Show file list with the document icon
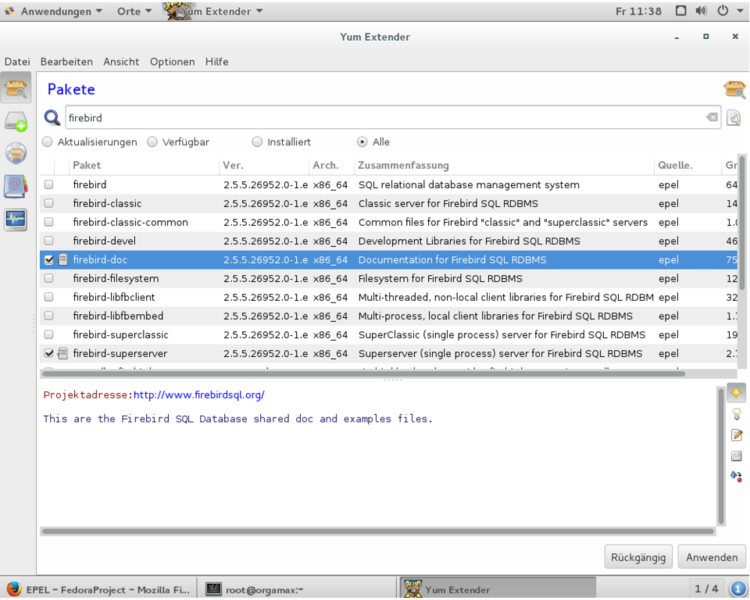Screen dimensions: 750x600 pyautogui.click(x=737, y=456)
